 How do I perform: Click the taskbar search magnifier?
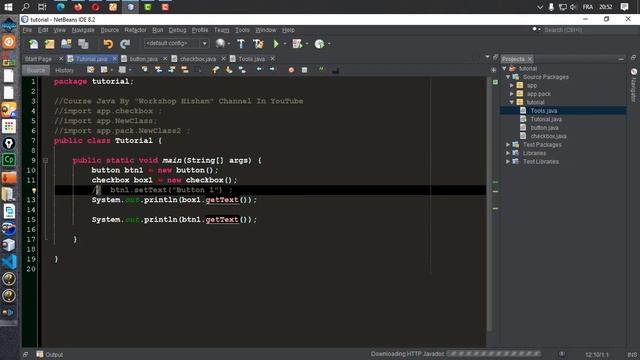pyautogui.click(x=25, y=7)
